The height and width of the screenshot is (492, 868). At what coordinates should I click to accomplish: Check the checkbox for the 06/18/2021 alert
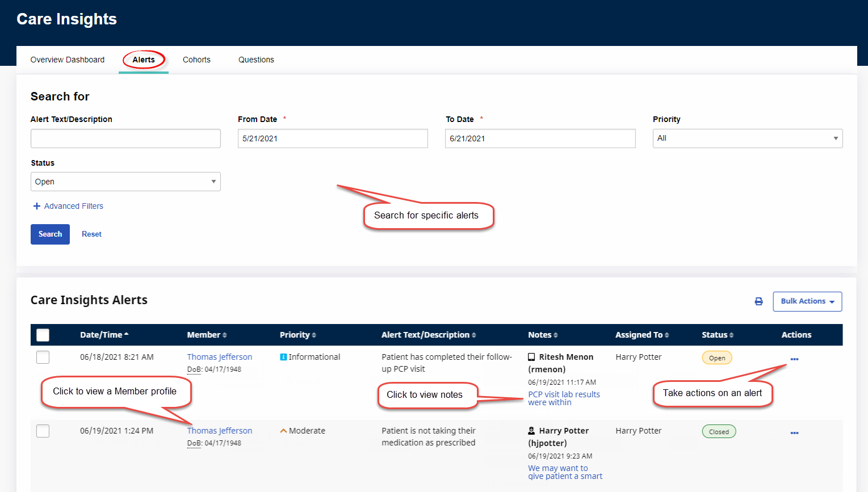[43, 357]
